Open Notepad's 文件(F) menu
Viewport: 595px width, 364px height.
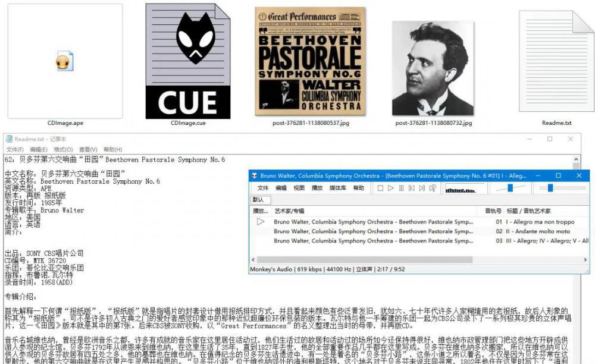point(15,149)
